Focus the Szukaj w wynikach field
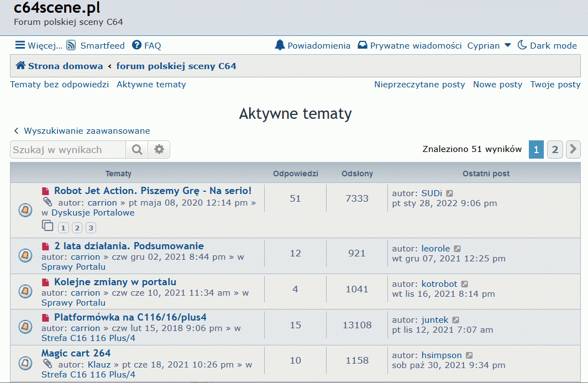This screenshot has width=588, height=383. click(x=68, y=150)
